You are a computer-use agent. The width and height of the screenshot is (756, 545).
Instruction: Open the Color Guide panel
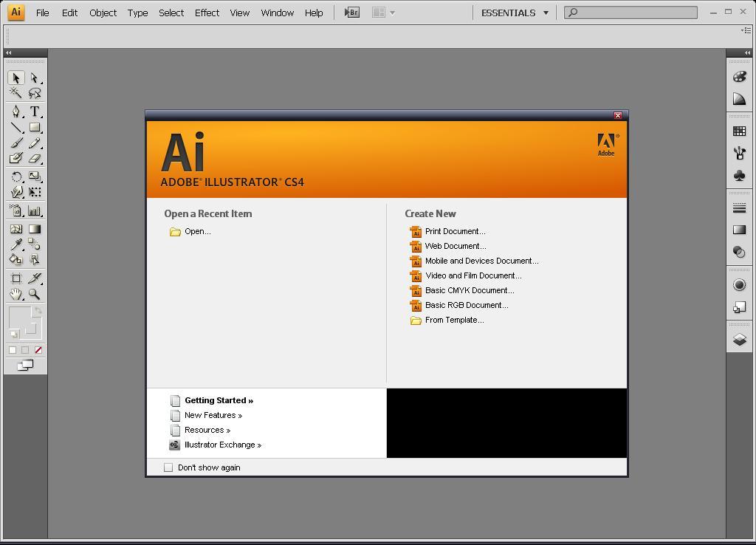(739, 100)
